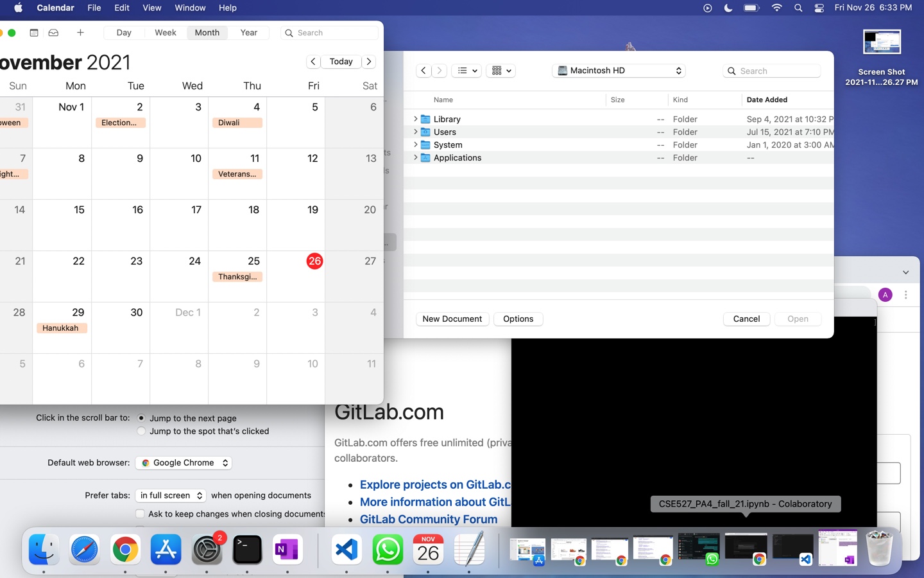Viewport: 924px width, 578px height.
Task: Cancel the file open dialog
Action: point(746,319)
